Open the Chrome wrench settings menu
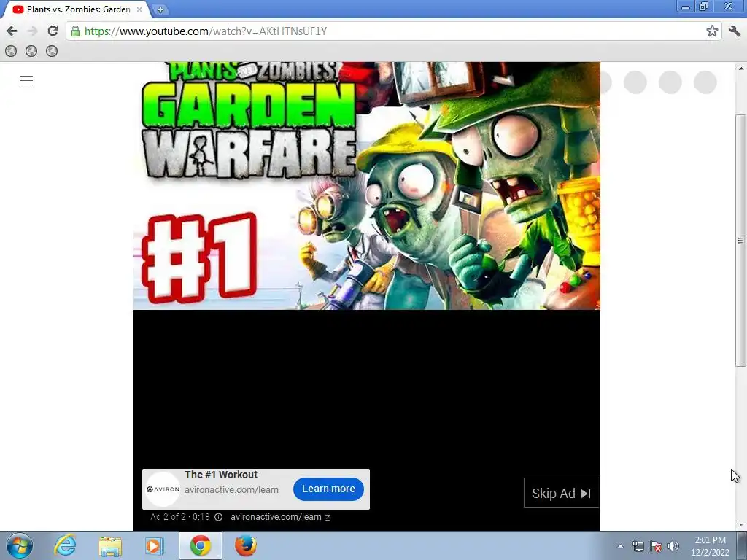Viewport: 747px width, 560px height. pos(735,31)
